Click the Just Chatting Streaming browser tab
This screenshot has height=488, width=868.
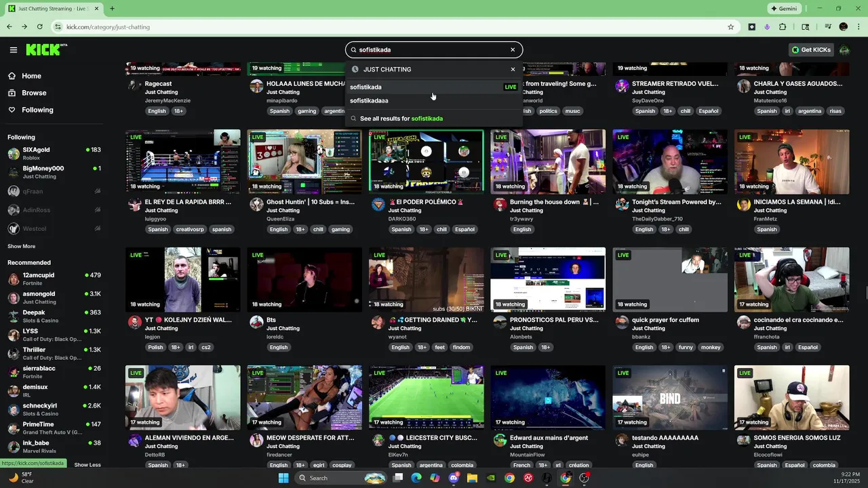pos(54,9)
